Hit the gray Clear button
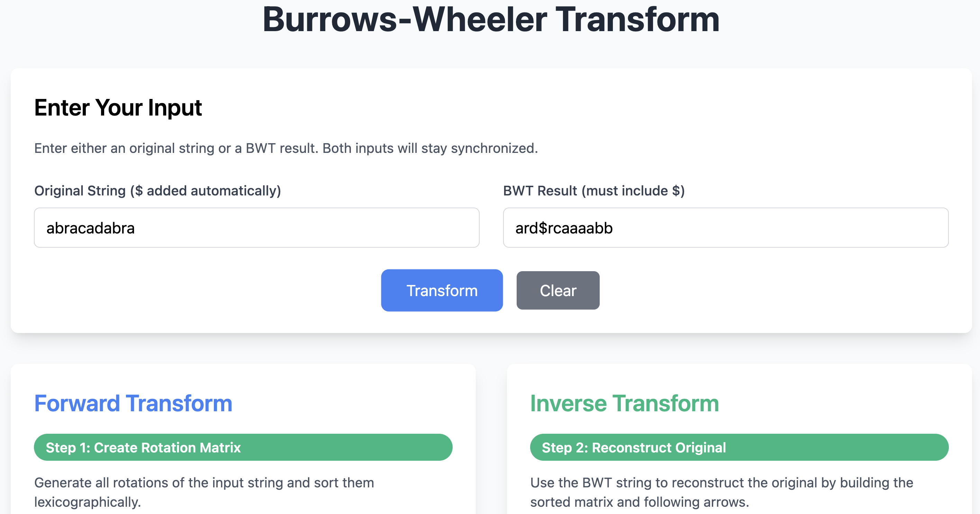This screenshot has height=514, width=980. 558,291
